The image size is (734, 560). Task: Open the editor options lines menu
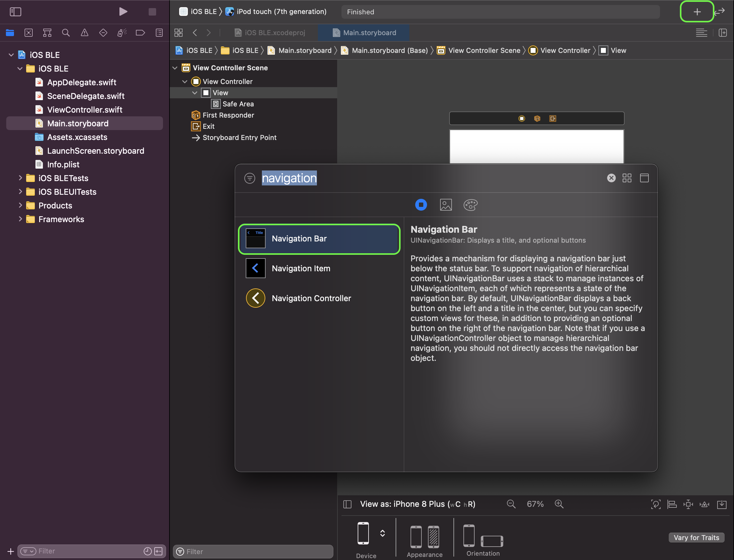coord(701,33)
